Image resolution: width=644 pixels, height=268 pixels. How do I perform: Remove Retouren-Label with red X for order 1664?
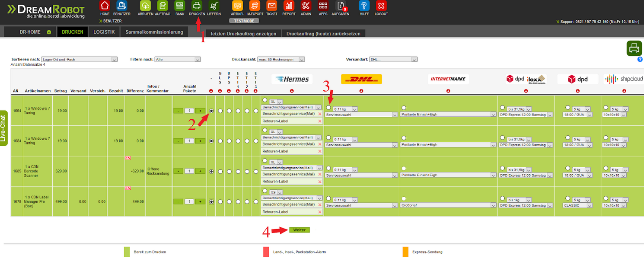coord(320,121)
